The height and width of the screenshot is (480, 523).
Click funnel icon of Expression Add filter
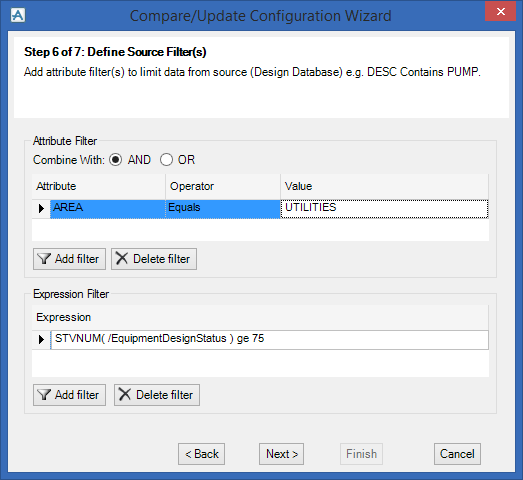click(44, 395)
